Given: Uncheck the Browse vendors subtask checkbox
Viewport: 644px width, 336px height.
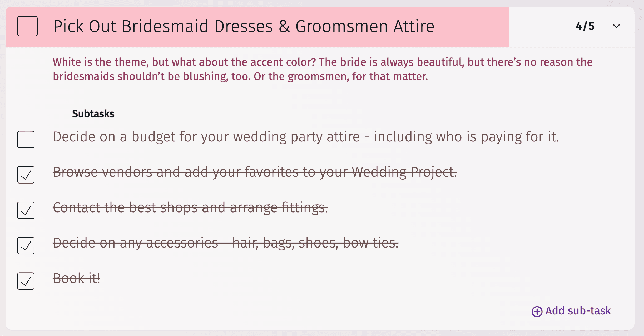Looking at the screenshot, I should (26, 175).
